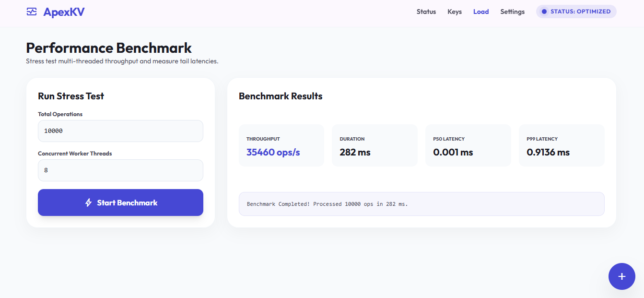The image size is (644, 298).
Task: Open the floating plus action button
Action: [622, 276]
